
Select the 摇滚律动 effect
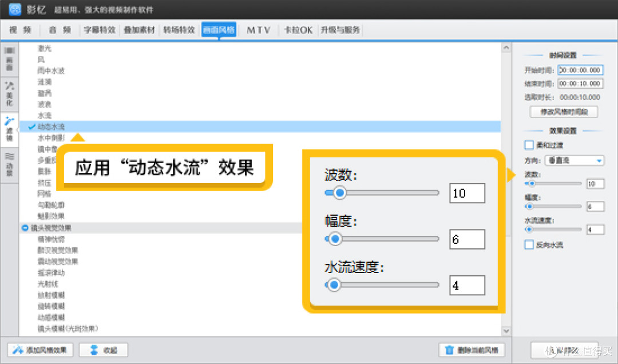pos(51,273)
